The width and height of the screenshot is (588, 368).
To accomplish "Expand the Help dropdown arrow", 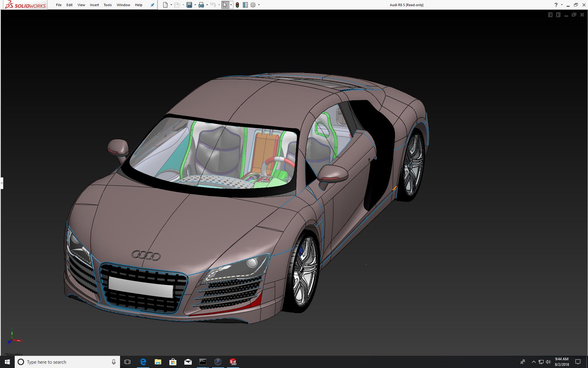I will [x=561, y=5].
